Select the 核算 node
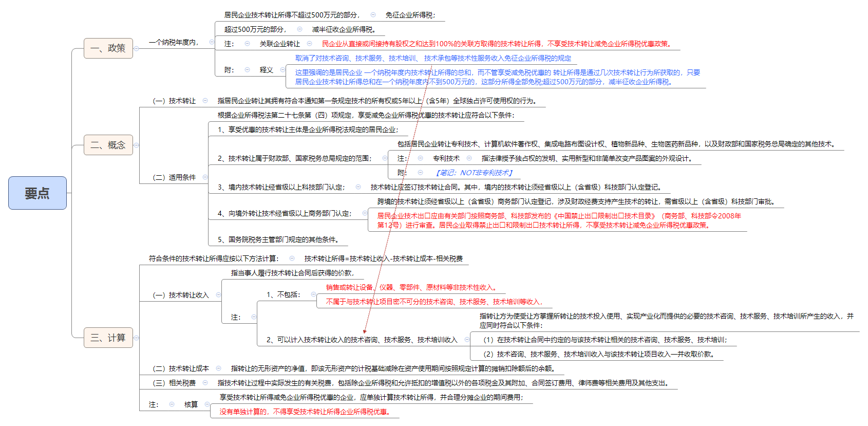The width and height of the screenshot is (868, 426). click(191, 404)
